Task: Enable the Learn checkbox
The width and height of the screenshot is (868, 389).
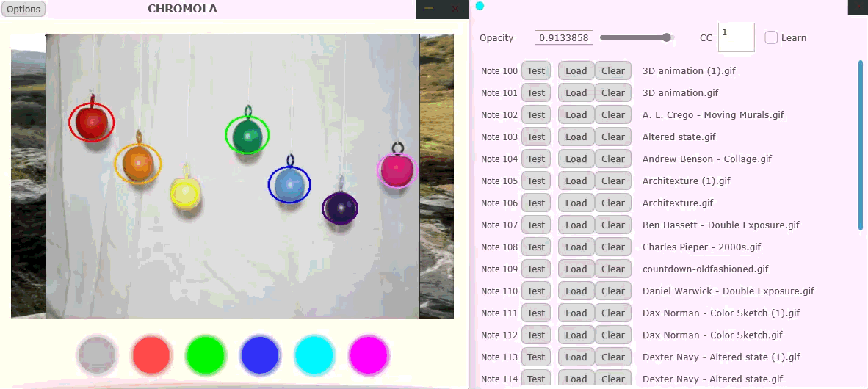Action: point(771,37)
